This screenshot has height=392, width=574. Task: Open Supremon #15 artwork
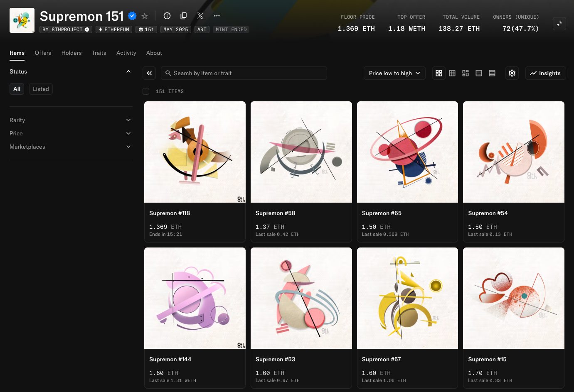coord(514,298)
